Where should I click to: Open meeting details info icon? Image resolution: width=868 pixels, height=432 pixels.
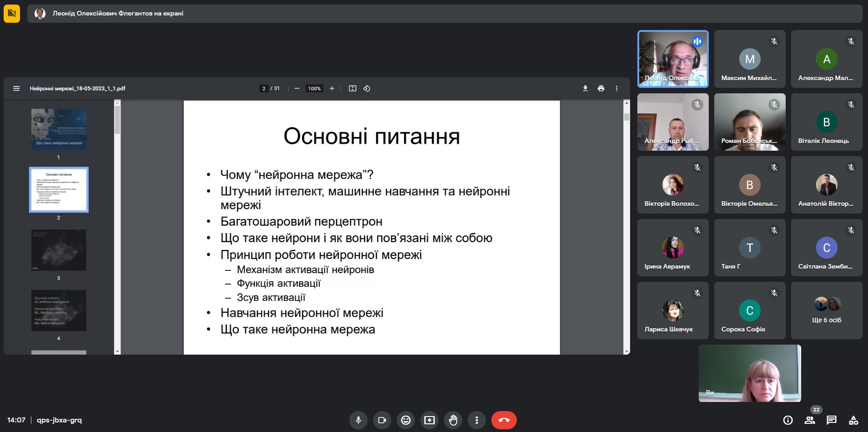point(788,420)
